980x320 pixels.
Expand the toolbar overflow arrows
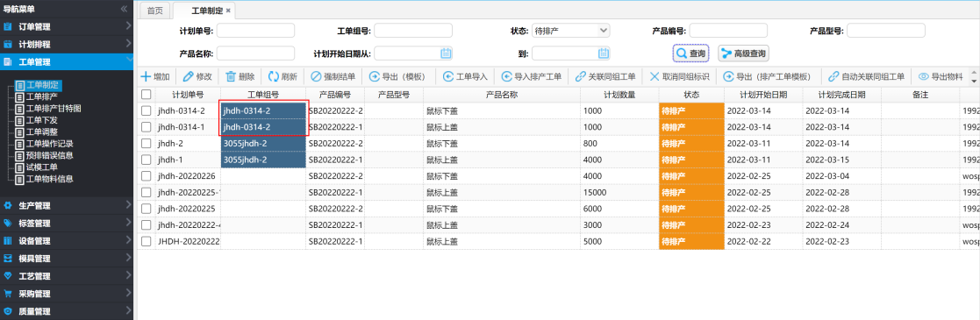pos(974,77)
